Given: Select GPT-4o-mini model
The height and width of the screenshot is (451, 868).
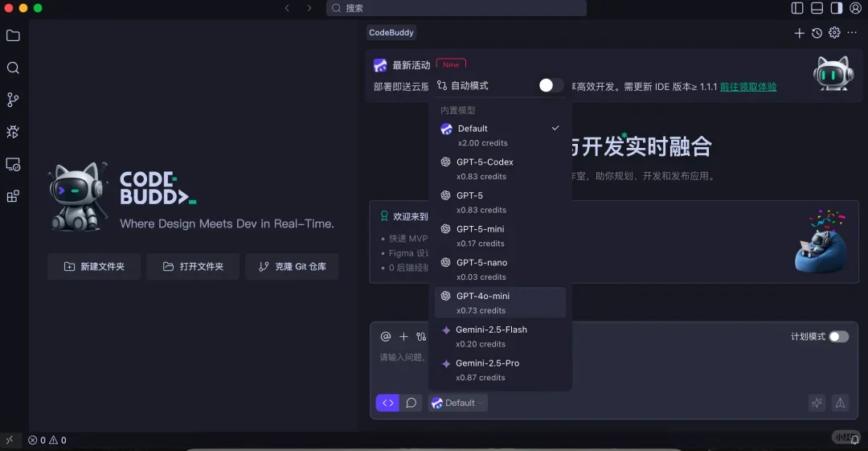Looking at the screenshot, I should click(500, 302).
